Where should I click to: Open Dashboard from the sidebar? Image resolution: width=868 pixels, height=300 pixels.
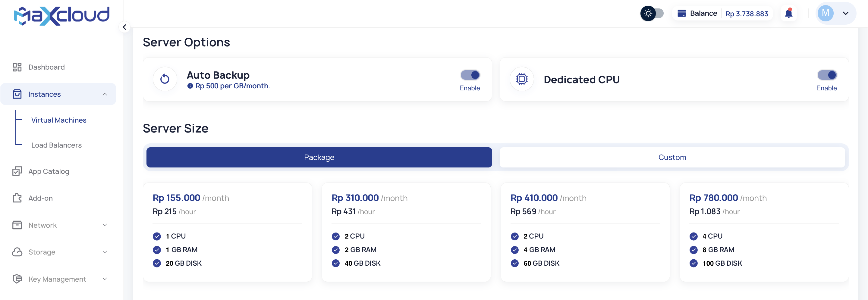click(x=46, y=67)
